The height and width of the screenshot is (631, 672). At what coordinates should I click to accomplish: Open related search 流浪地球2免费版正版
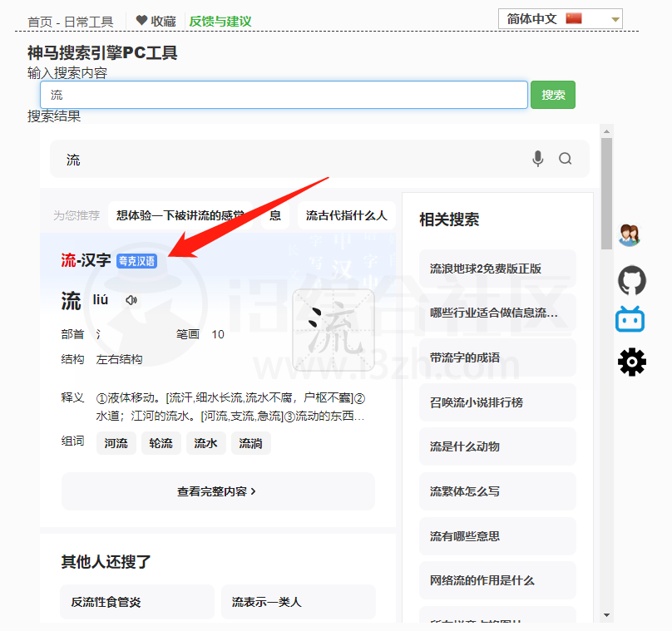497,269
